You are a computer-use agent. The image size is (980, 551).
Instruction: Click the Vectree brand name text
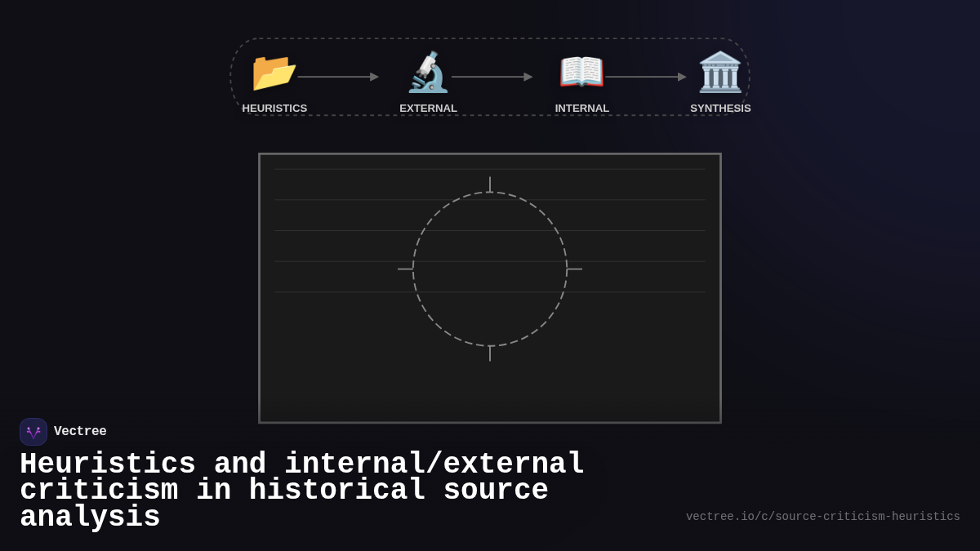click(x=81, y=431)
